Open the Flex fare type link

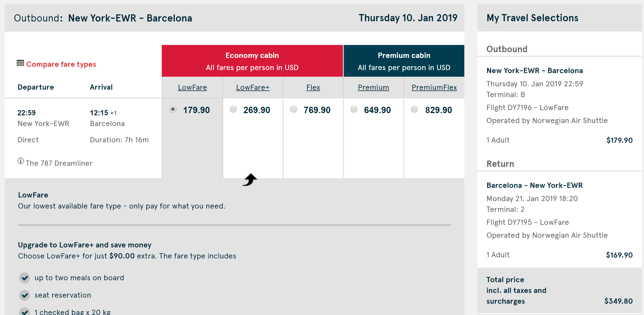point(313,87)
